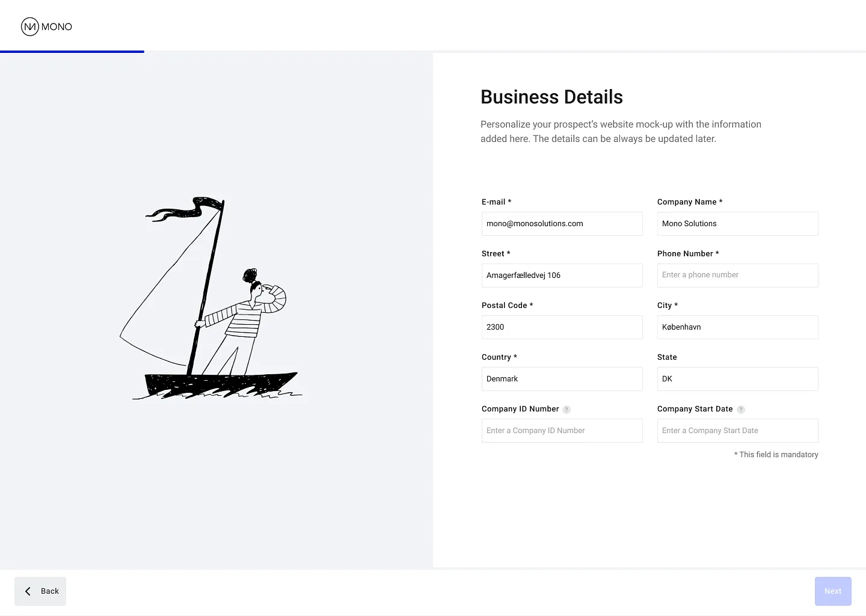Click the sailor on boat illustration
This screenshot has height=616, width=866.
click(x=210, y=298)
